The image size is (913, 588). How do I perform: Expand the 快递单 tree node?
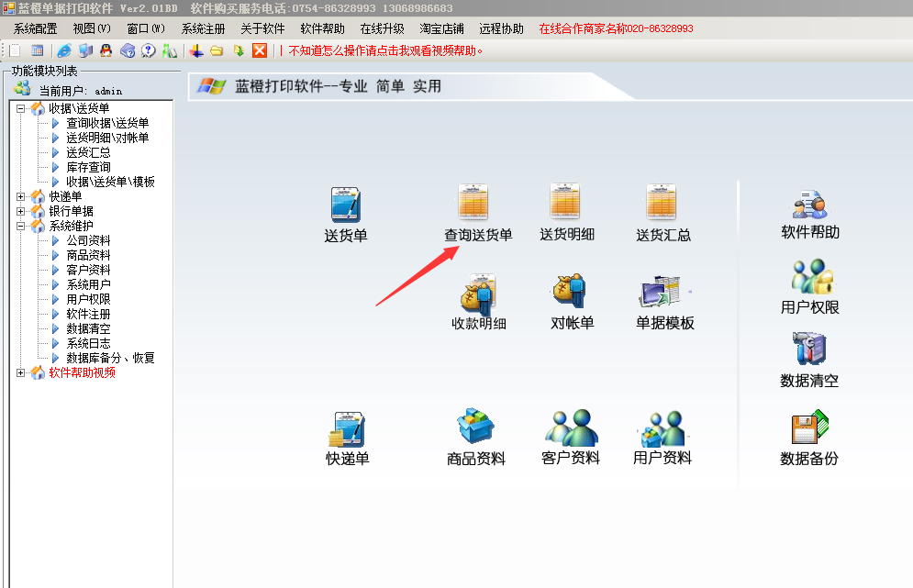20,197
